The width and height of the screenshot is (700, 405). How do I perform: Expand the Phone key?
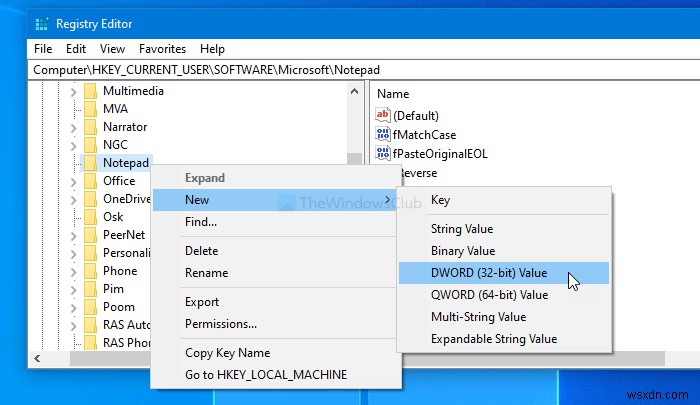(74, 272)
